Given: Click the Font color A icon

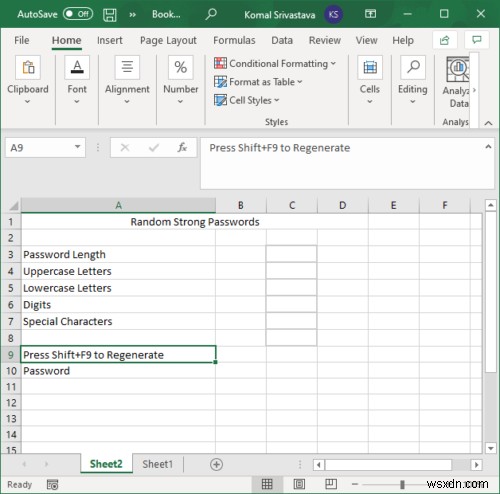Looking at the screenshot, I should click(77, 67).
